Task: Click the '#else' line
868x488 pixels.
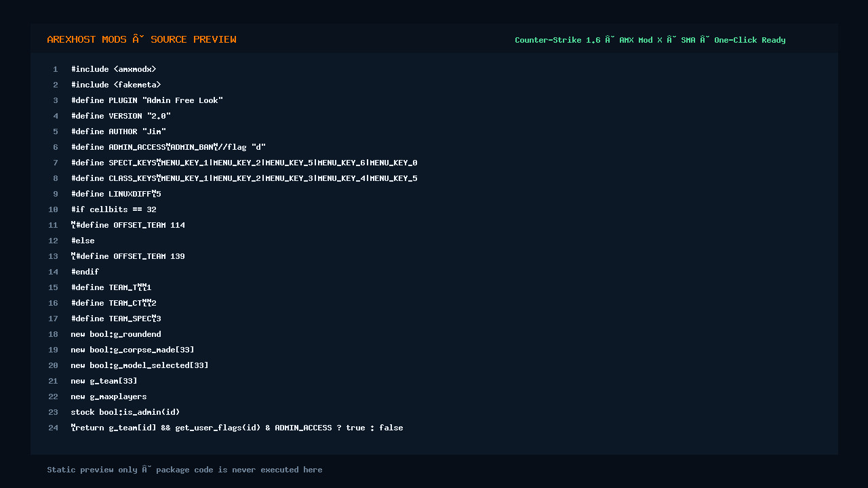Action: pyautogui.click(x=83, y=241)
